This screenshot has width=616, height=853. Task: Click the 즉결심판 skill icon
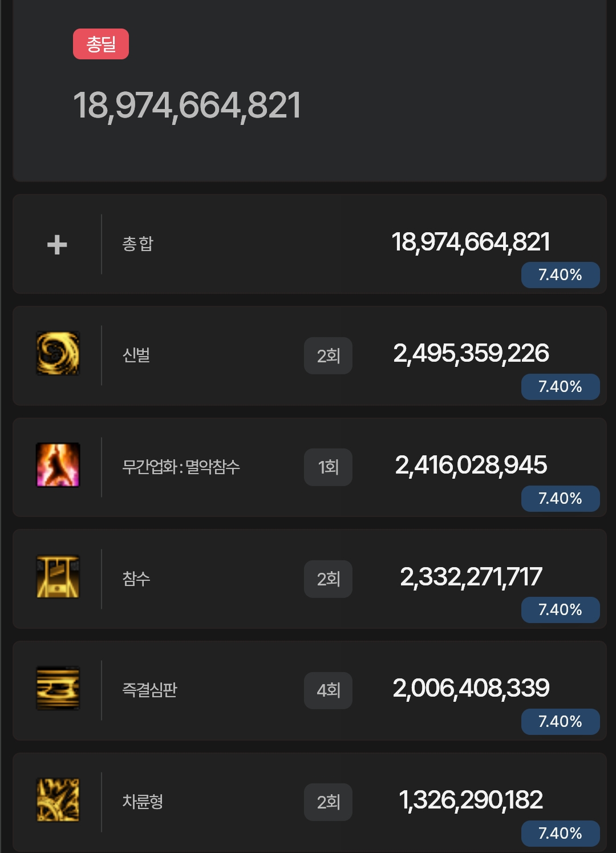click(x=58, y=688)
